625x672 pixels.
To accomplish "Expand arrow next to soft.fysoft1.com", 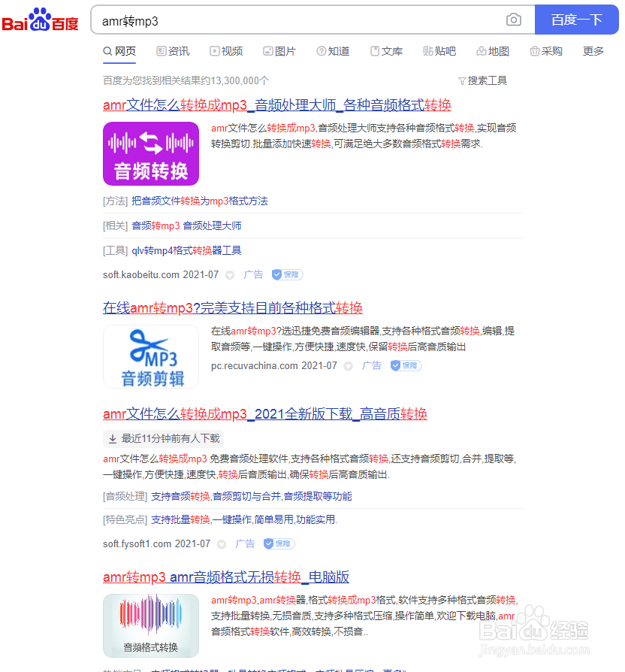I will pyautogui.click(x=222, y=544).
